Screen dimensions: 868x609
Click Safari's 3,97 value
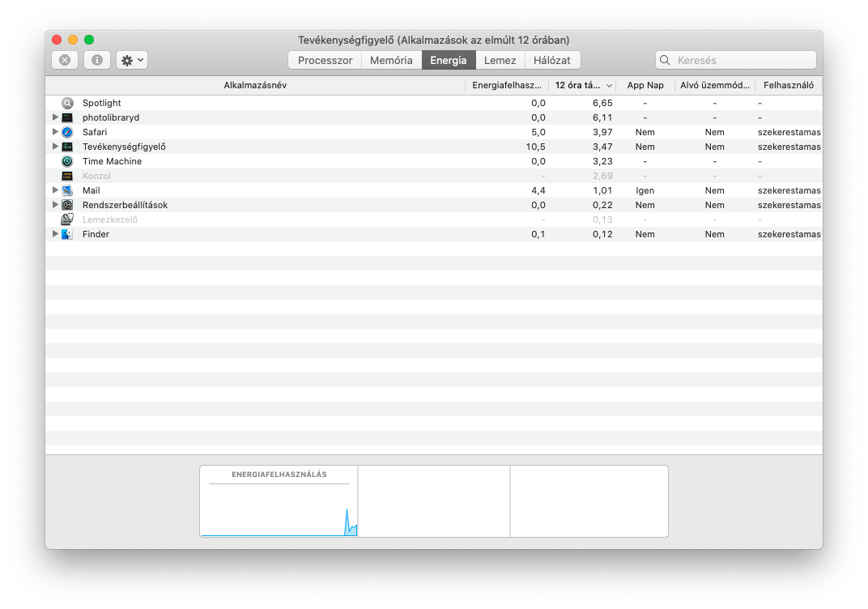click(602, 132)
